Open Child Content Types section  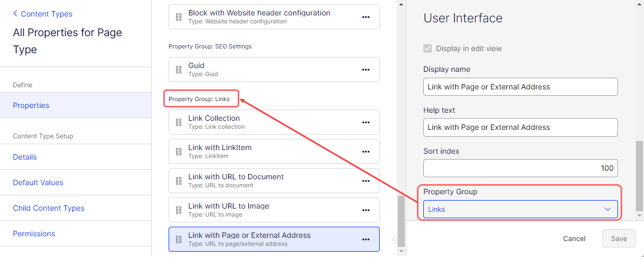click(76, 208)
